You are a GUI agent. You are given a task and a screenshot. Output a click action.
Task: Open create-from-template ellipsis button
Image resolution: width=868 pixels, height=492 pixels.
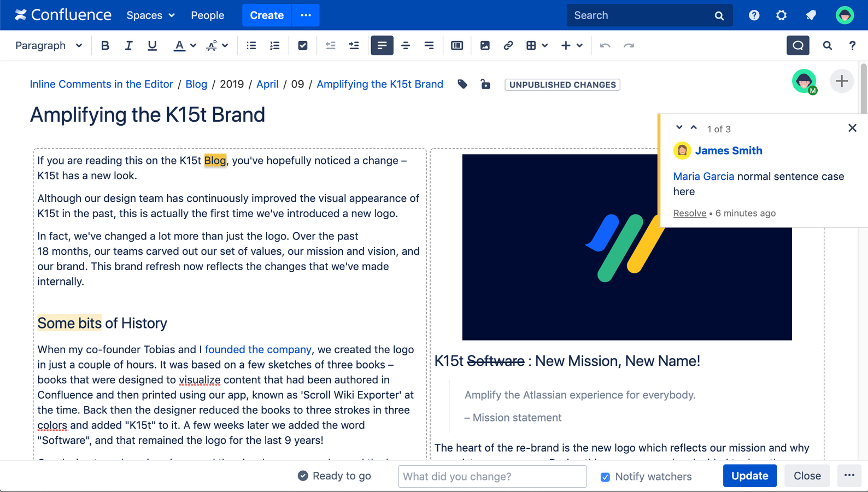306,15
